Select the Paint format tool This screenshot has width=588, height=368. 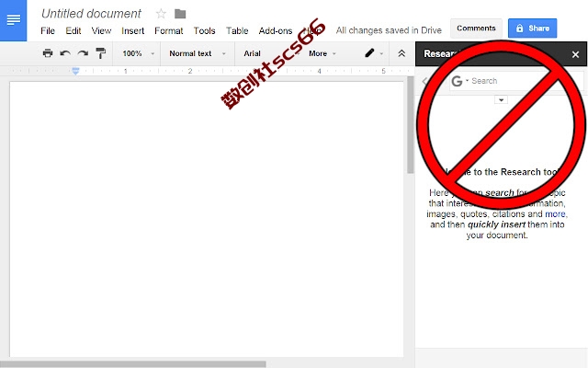tap(100, 53)
